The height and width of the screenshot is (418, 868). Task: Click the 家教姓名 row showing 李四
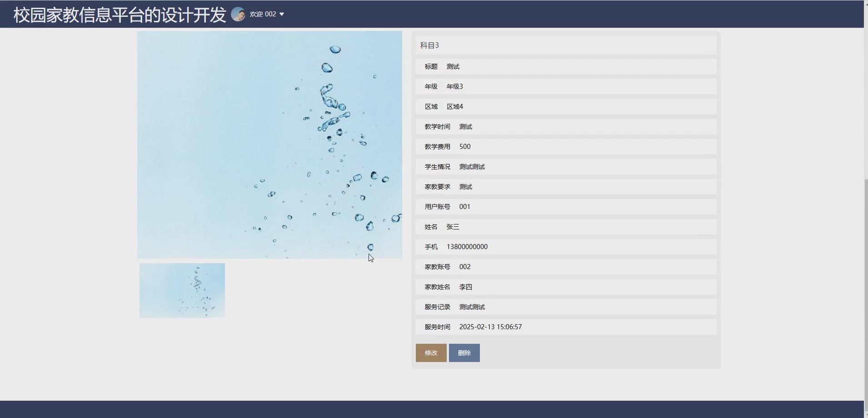click(565, 287)
